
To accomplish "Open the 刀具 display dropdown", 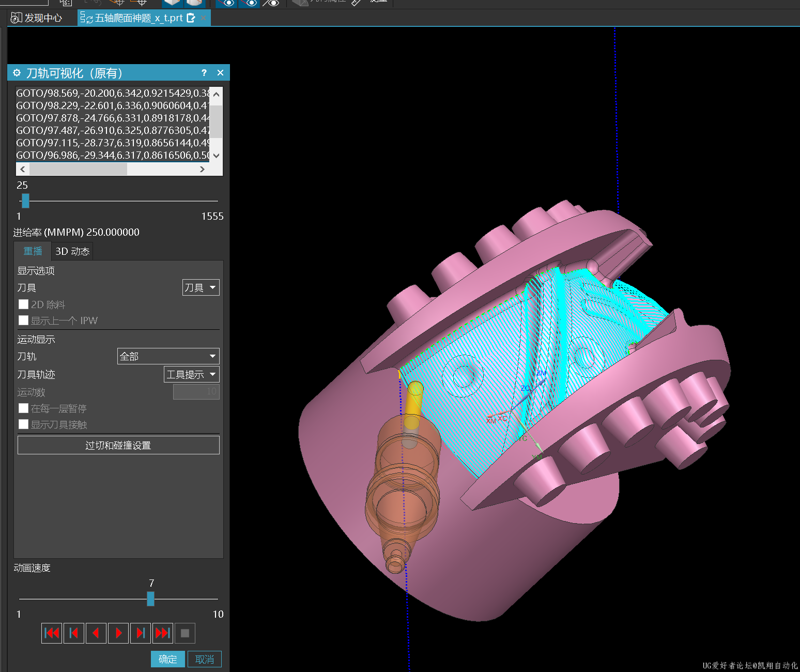I will pos(201,287).
